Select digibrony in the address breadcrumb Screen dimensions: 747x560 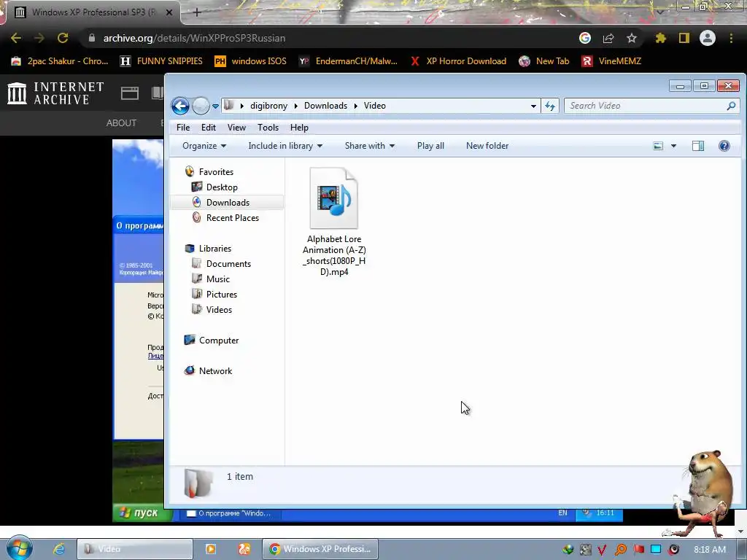tap(268, 106)
